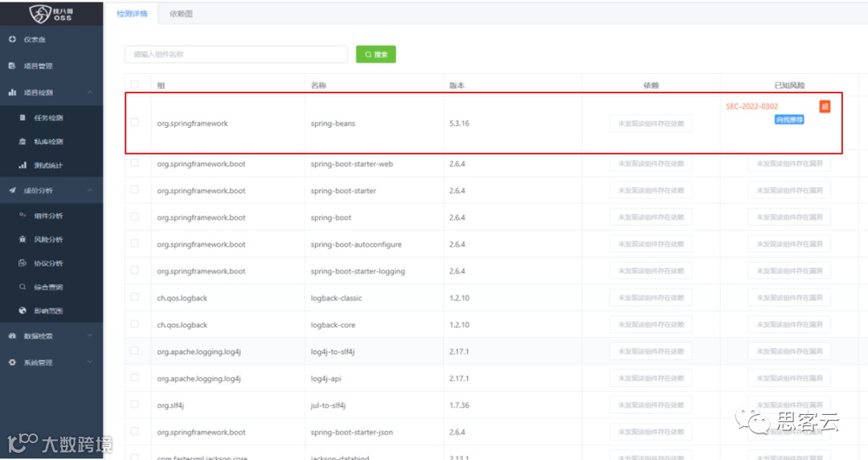Image resolution: width=868 pixels, height=460 pixels.
Task: Click the vulnerability status button for logback-core
Action: [x=789, y=325]
